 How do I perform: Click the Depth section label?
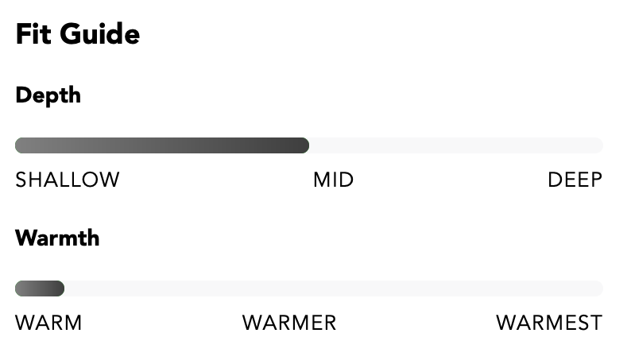click(48, 96)
